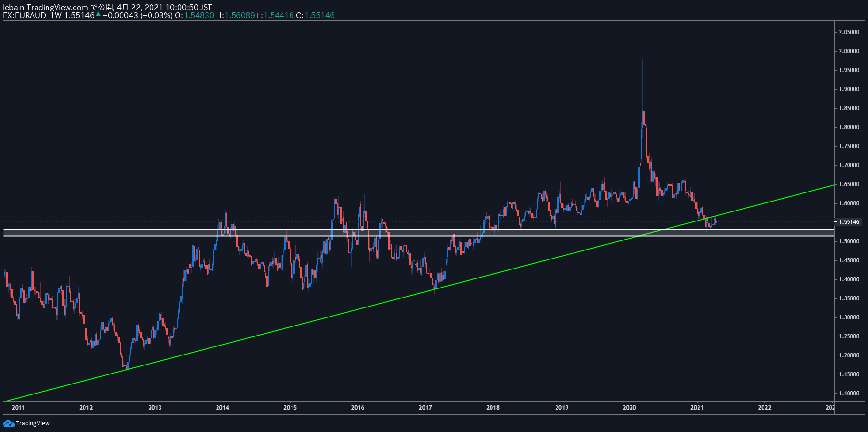Click the 2022 time axis label
Screen dimensions: 868x432
pos(764,407)
